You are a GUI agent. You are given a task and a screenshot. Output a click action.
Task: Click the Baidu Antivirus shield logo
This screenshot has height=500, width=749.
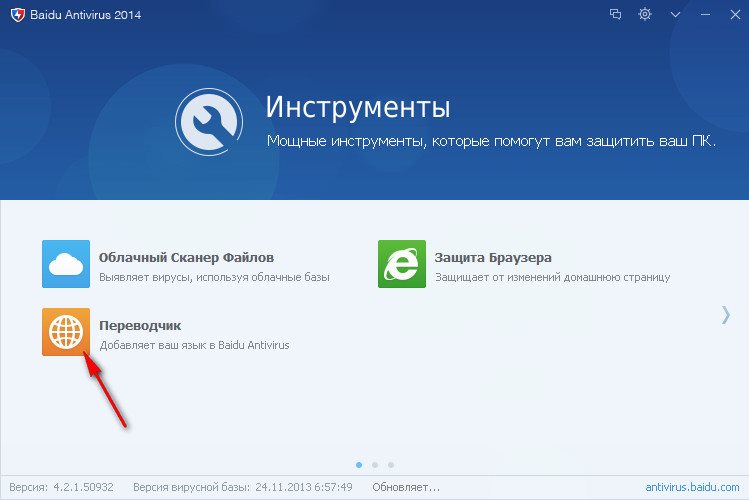(18, 15)
